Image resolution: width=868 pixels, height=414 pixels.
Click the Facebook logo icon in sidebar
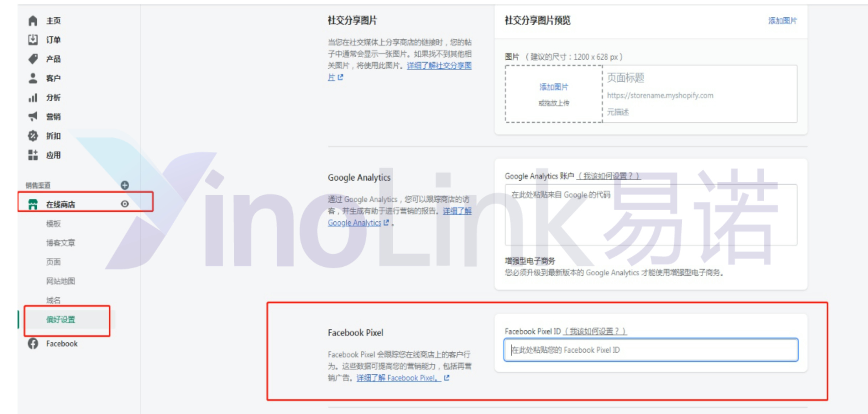click(x=33, y=344)
